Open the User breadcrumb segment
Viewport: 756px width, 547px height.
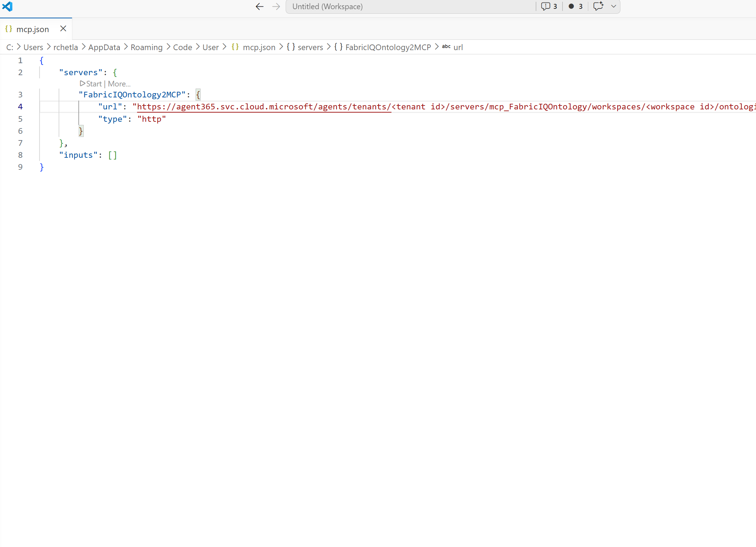tap(210, 47)
